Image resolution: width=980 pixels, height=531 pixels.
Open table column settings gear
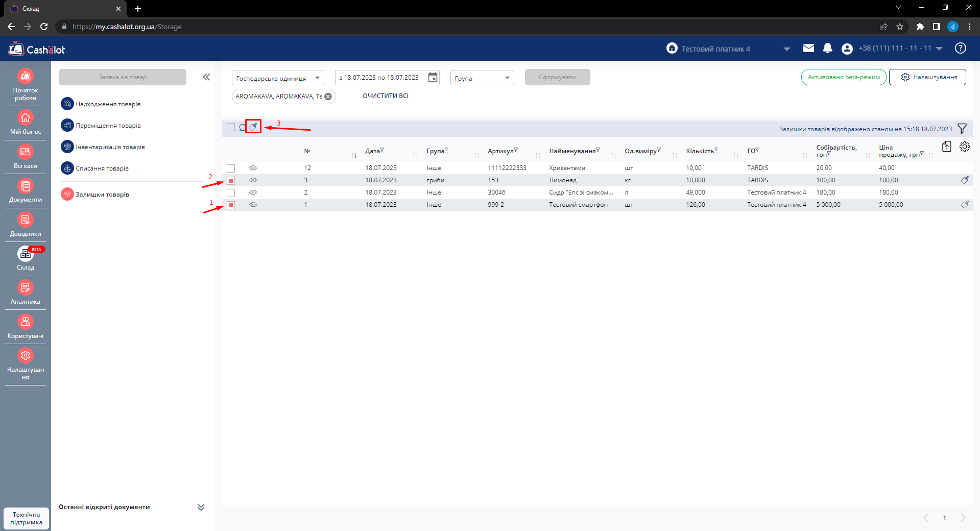[x=964, y=147]
